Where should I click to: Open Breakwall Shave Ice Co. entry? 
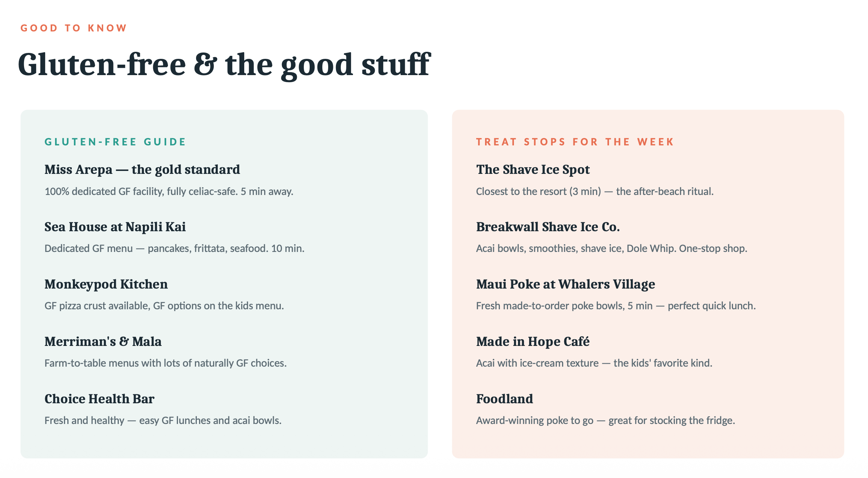tap(548, 227)
